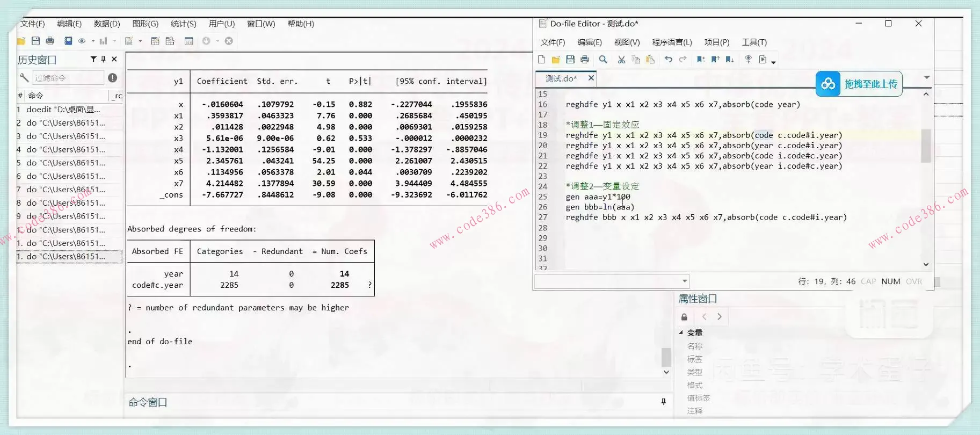The width and height of the screenshot is (980, 435).
Task: Click the Execute do-file icon in the editor
Action: [763, 60]
